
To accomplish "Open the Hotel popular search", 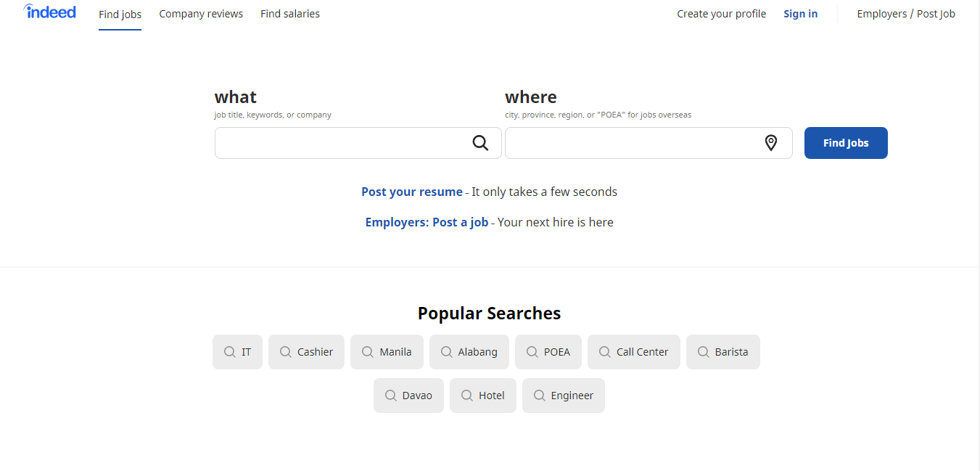I will point(483,396).
